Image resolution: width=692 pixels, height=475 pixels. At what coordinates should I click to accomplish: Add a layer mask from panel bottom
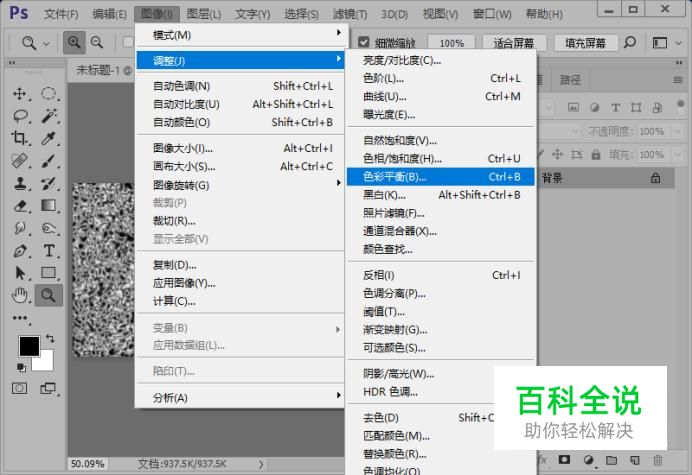[564, 460]
